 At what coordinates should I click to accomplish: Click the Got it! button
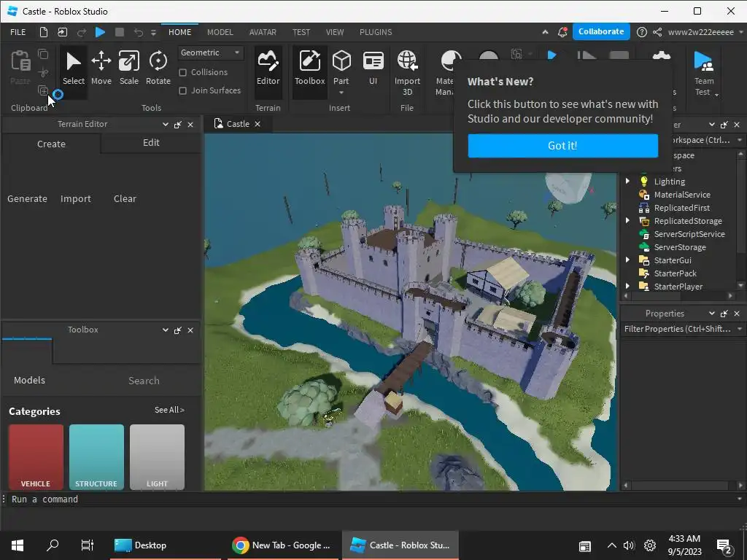(x=562, y=146)
